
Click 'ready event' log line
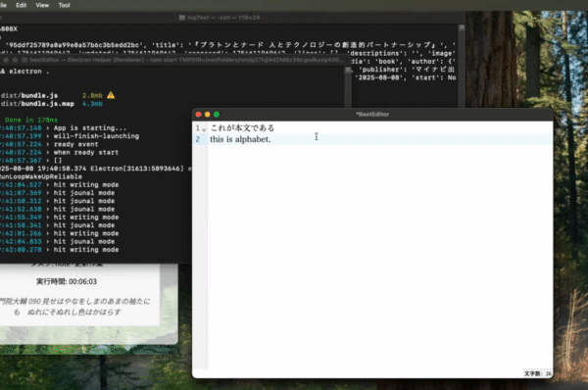(x=75, y=144)
